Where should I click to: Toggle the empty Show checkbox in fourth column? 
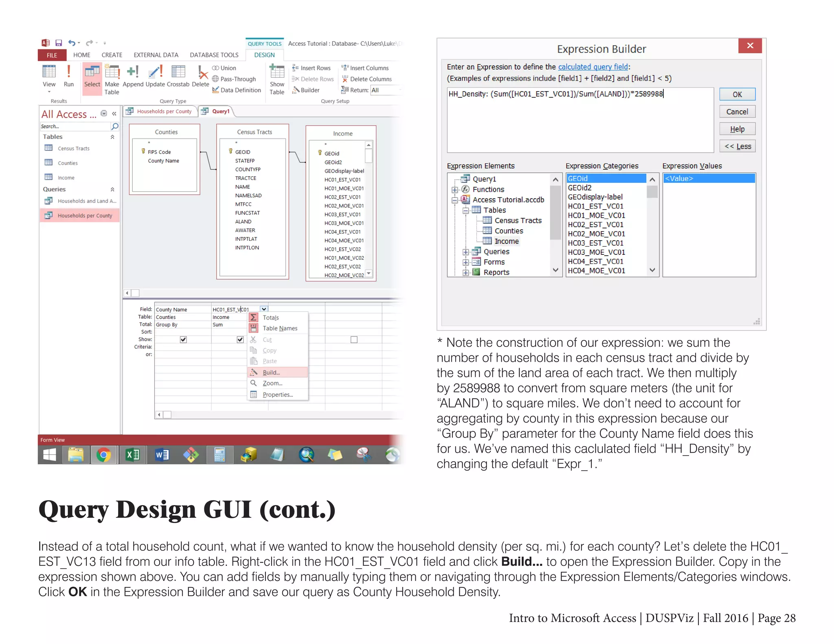click(x=354, y=340)
